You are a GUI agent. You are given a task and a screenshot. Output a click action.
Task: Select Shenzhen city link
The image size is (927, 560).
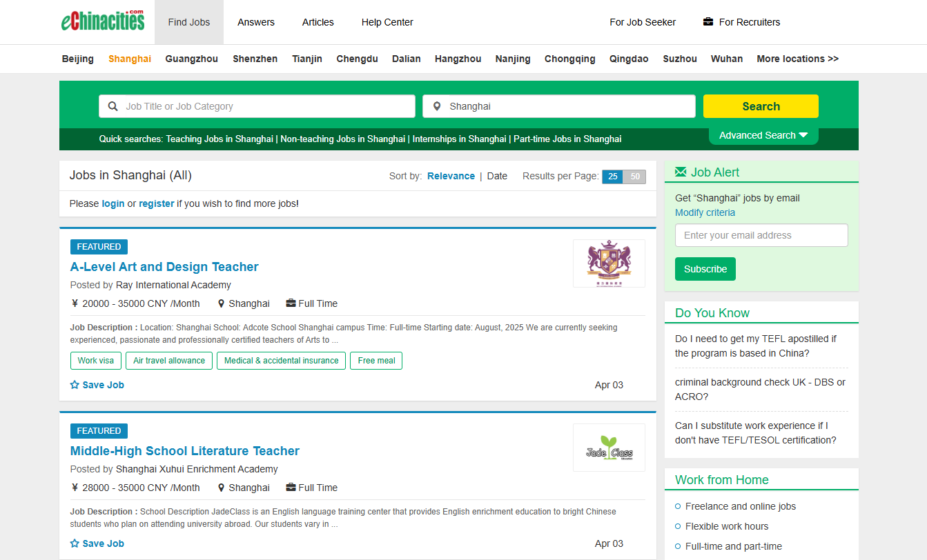click(255, 59)
